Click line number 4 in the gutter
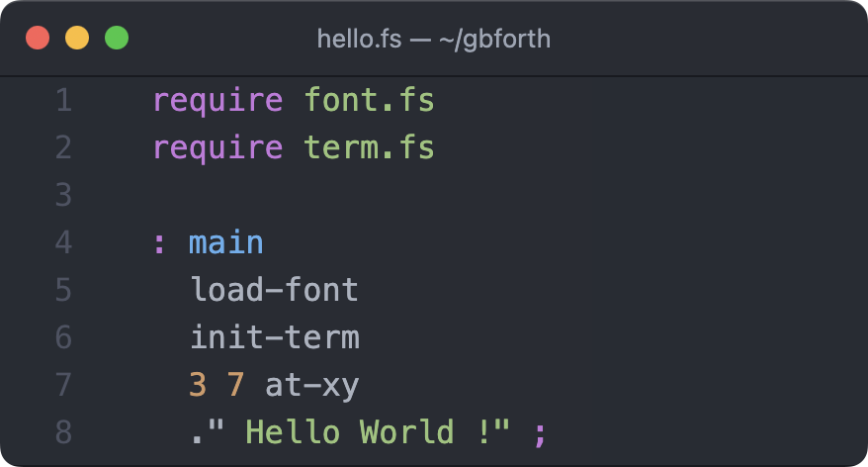The width and height of the screenshot is (868, 467). coord(63,243)
